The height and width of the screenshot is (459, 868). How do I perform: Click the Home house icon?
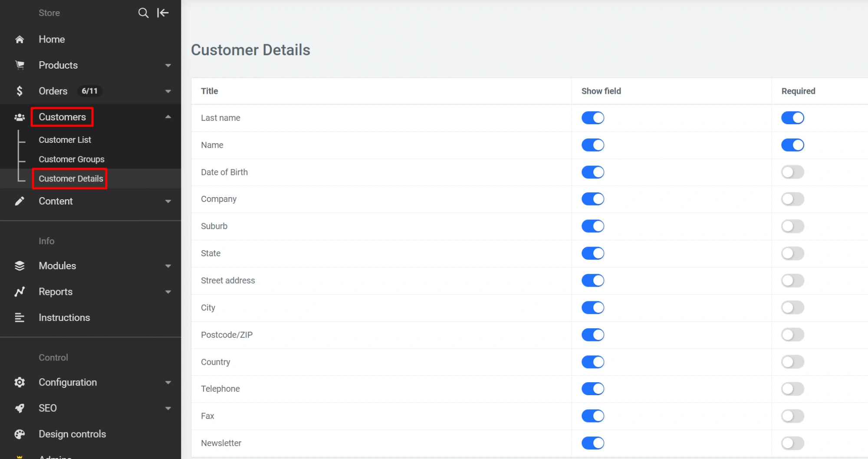[20, 40]
